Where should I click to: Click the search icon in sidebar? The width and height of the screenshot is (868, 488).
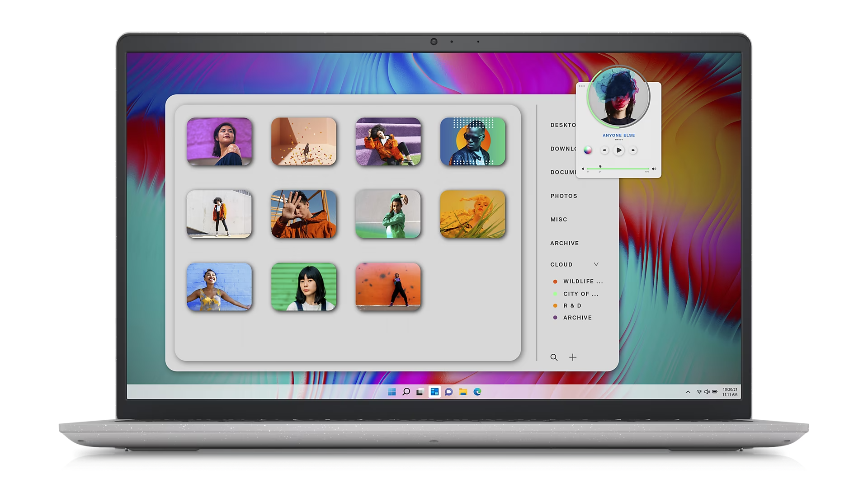553,357
